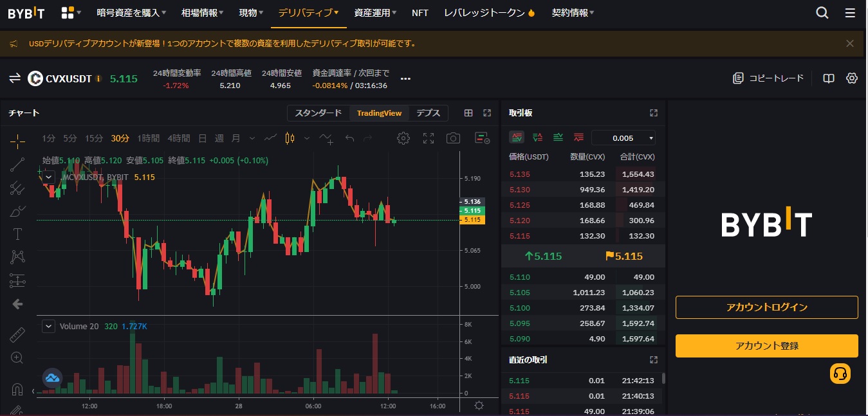Collapse the Volume 20 indicator panel
868x416 pixels.
(x=48, y=326)
